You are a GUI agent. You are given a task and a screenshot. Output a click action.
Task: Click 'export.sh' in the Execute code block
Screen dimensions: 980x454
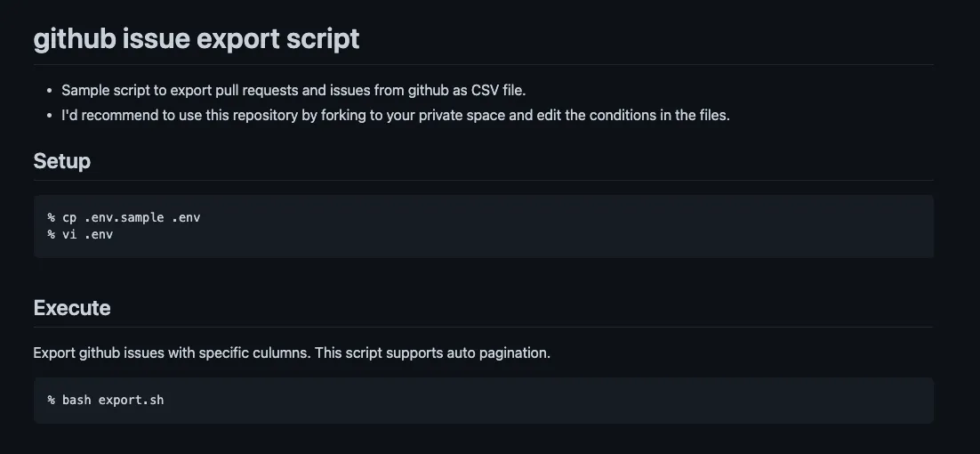coord(131,400)
